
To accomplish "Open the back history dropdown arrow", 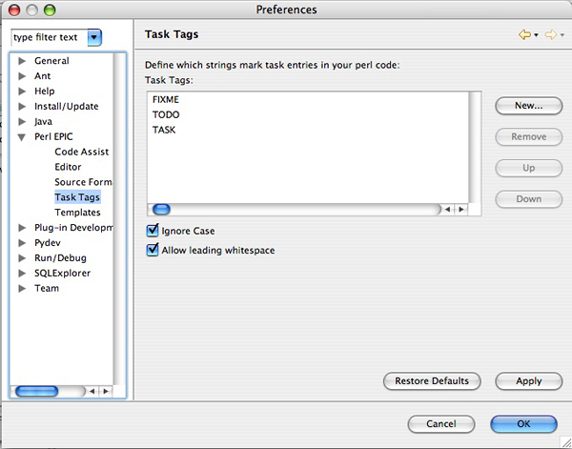I will click(x=536, y=35).
